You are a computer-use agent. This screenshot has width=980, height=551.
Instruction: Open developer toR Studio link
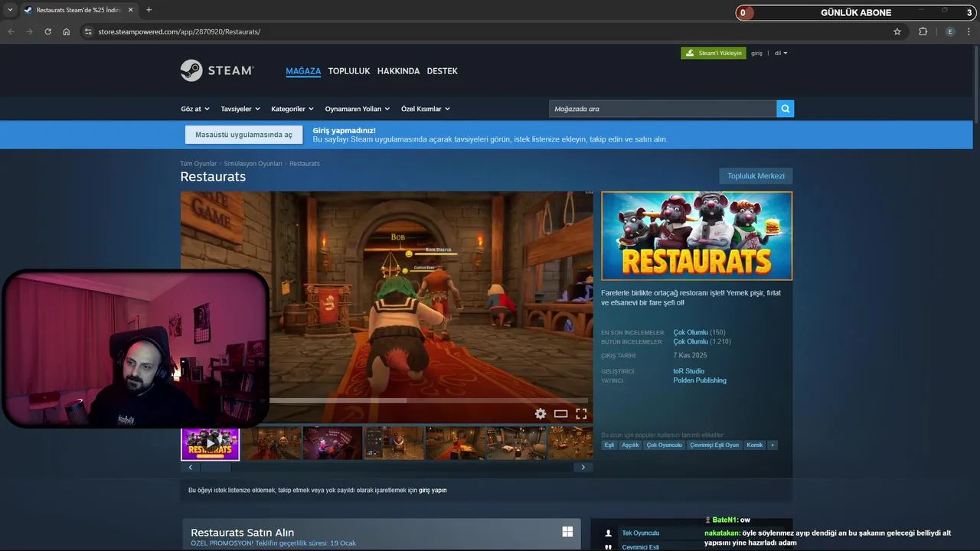pos(688,371)
